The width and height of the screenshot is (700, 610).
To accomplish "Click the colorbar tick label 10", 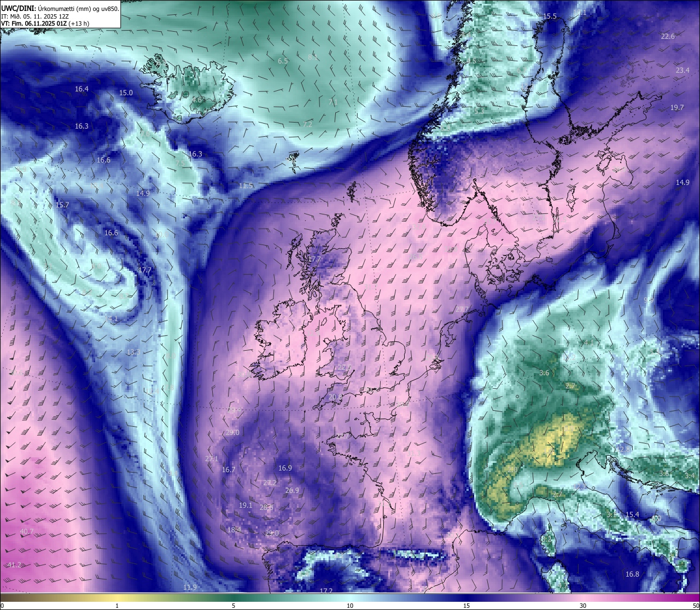I will [x=350, y=606].
